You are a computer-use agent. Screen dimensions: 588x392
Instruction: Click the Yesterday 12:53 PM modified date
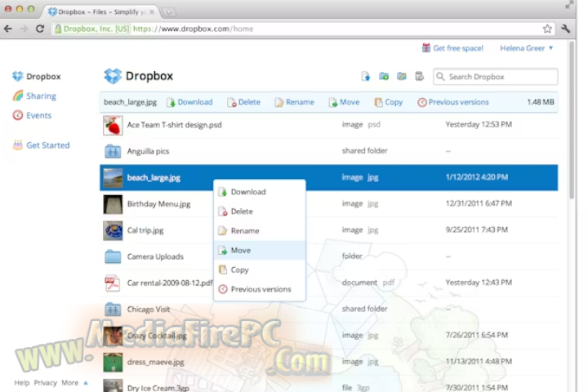[479, 124]
